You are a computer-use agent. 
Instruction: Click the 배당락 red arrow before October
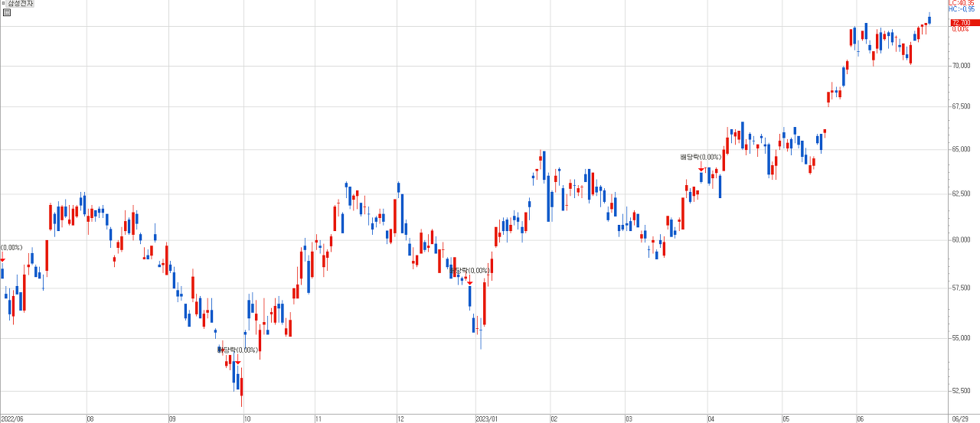pos(238,361)
